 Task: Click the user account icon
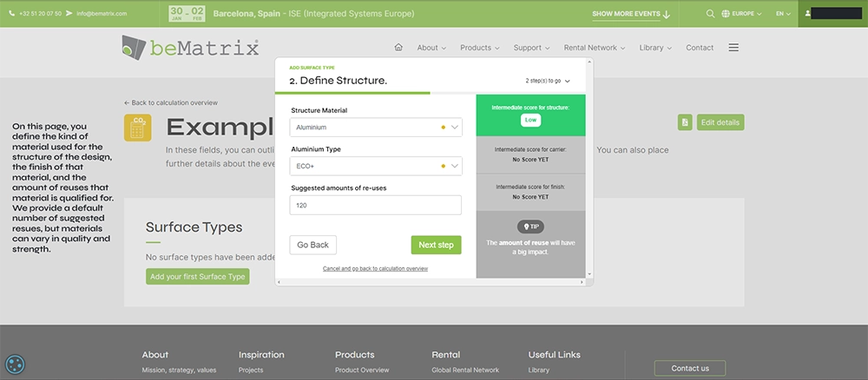click(808, 14)
